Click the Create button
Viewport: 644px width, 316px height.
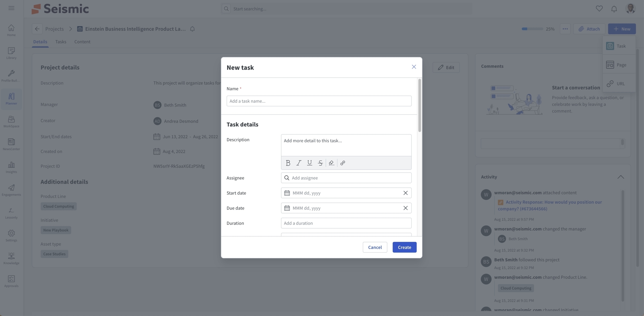pyautogui.click(x=404, y=247)
